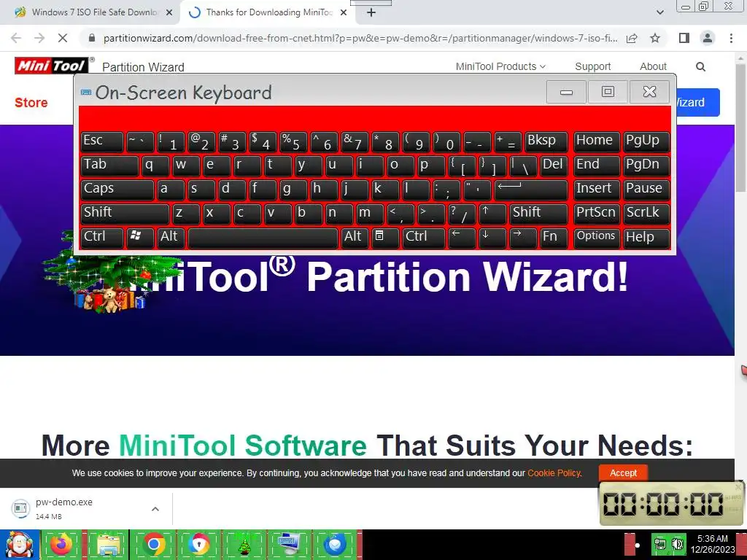Select the Thanks for Downloading MiniTool tab
This screenshot has height=560, width=747.
pos(268,13)
